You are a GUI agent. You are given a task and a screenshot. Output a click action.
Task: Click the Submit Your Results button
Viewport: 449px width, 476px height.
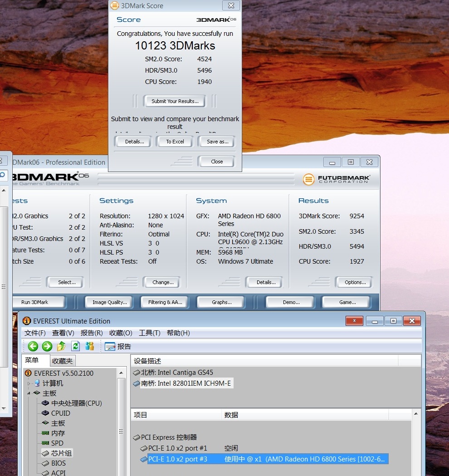(175, 101)
